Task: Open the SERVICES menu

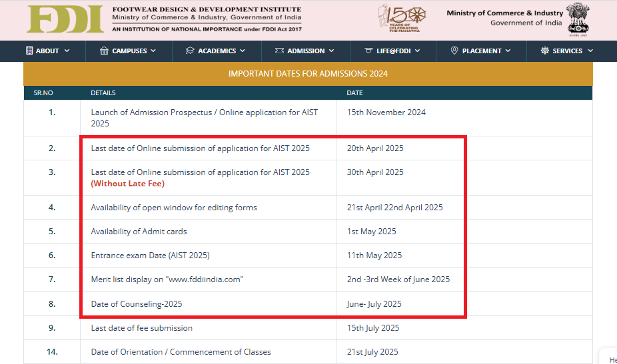Action: tap(567, 51)
